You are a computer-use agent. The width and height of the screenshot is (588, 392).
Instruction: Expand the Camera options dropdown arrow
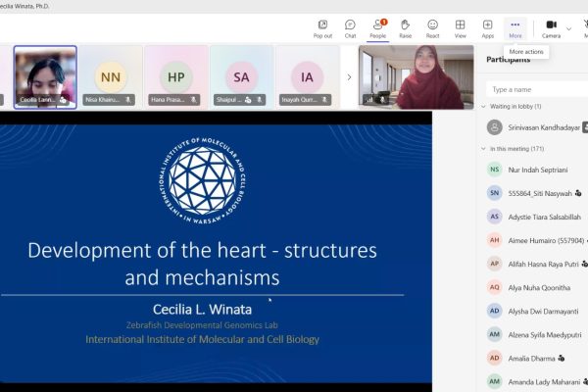tap(568, 28)
